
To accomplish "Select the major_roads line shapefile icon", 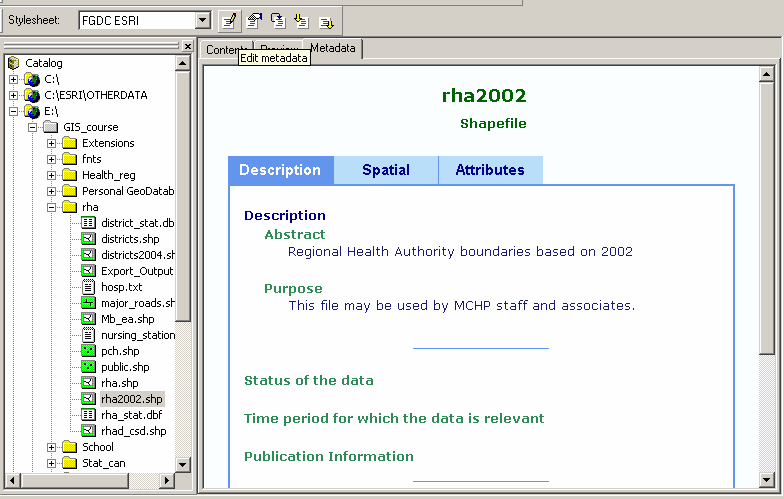I will pyautogui.click(x=88, y=303).
